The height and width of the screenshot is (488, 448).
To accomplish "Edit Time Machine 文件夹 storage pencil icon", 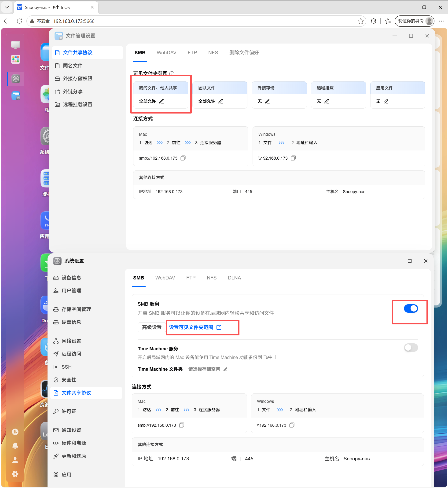I will (225, 369).
